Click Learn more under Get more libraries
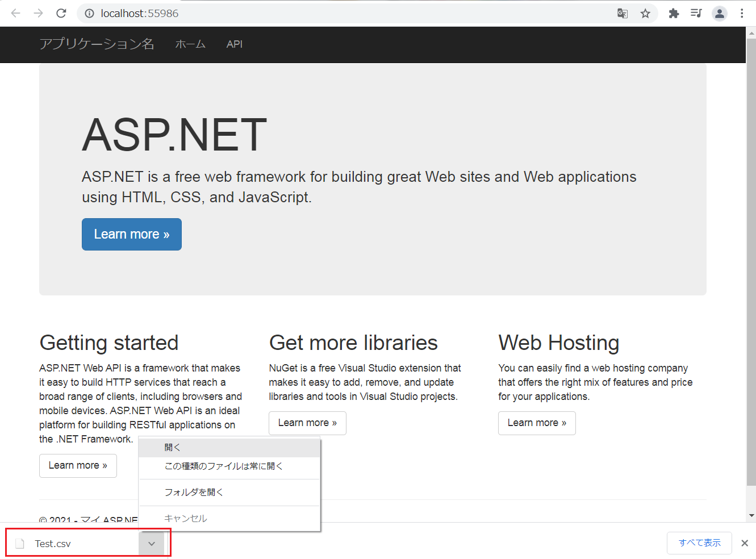Viewport: 756px width, 559px height. 307,423
